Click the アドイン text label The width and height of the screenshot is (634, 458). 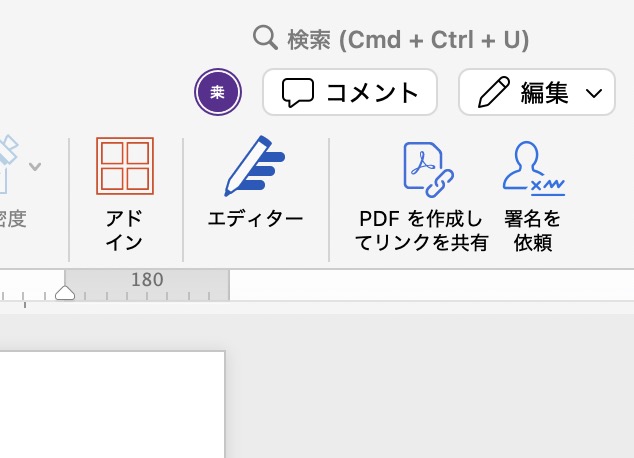(x=124, y=230)
